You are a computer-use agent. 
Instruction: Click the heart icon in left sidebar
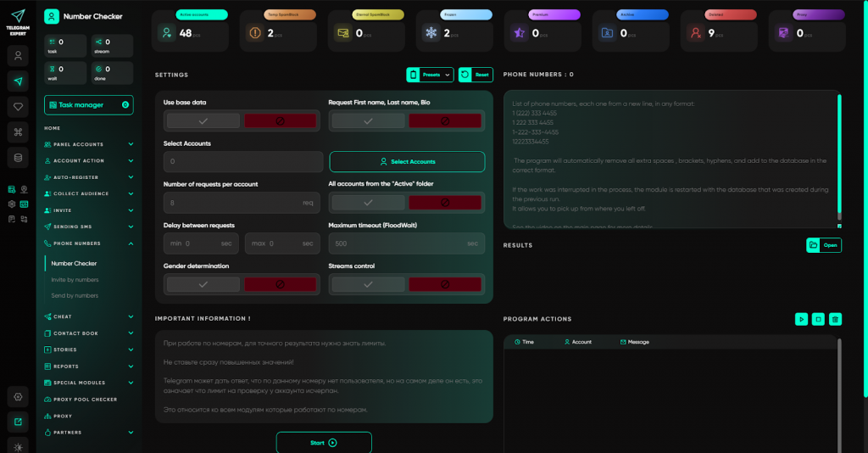[x=19, y=106]
